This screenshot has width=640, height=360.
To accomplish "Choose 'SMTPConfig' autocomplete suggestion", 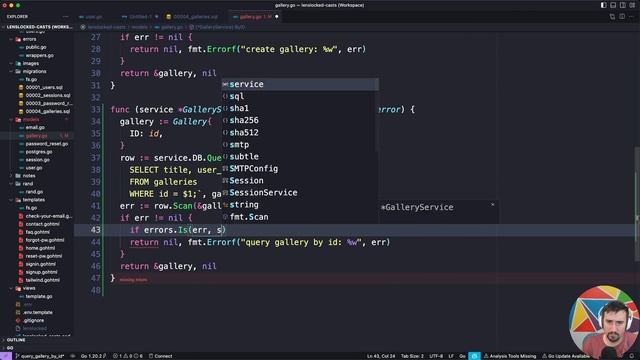I will 300,169.
